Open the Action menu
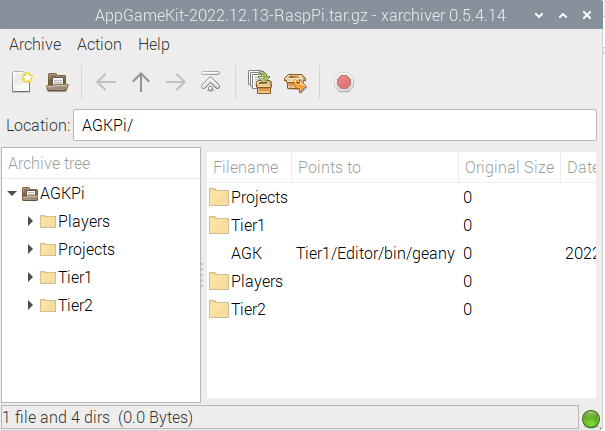Viewport: 605px width, 431px height. point(99,44)
